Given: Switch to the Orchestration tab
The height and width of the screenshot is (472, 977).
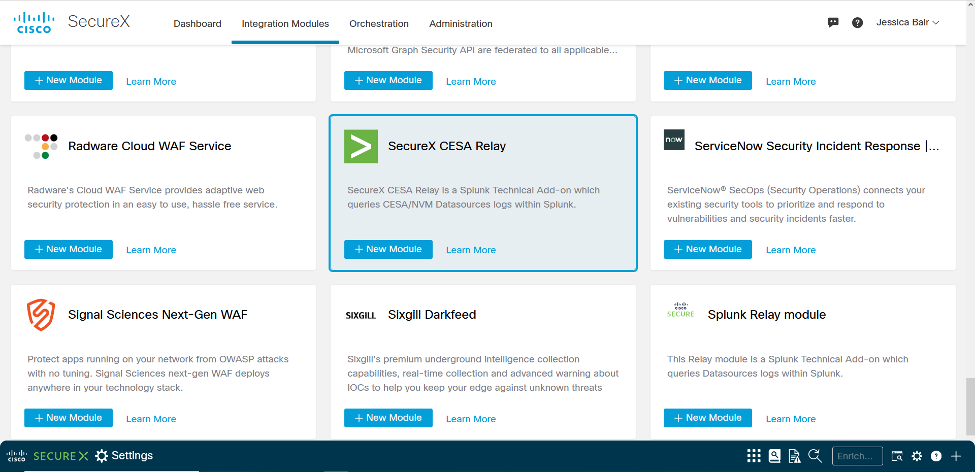Looking at the screenshot, I should coord(379,23).
